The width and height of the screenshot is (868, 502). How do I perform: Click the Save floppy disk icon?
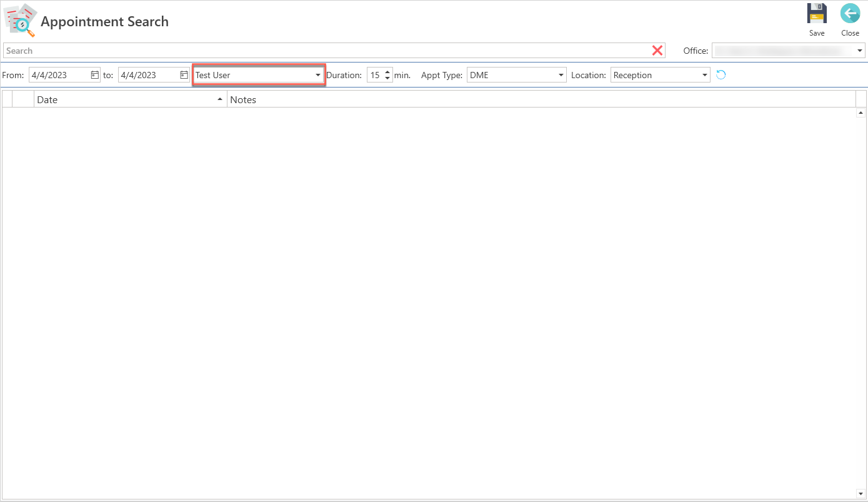(x=817, y=14)
